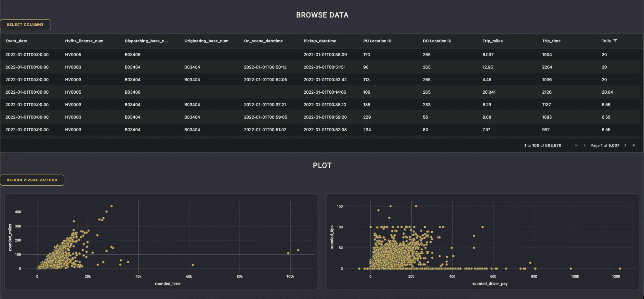Viewport: 644px width, 299px height.
Task: Click the PU Location ID column header
Action: pos(377,41)
